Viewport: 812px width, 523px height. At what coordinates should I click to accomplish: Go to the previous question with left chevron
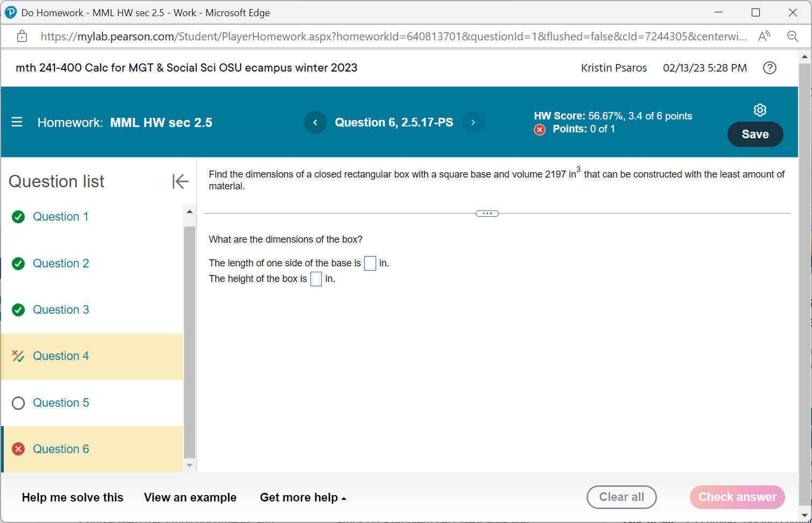coord(315,123)
